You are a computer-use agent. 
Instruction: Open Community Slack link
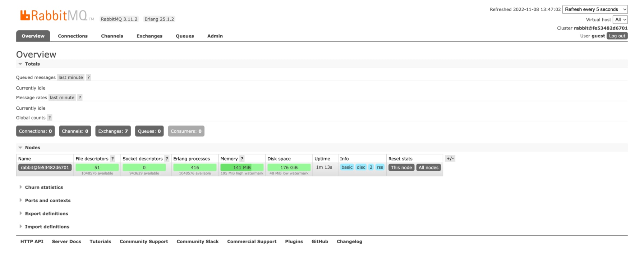(198, 242)
